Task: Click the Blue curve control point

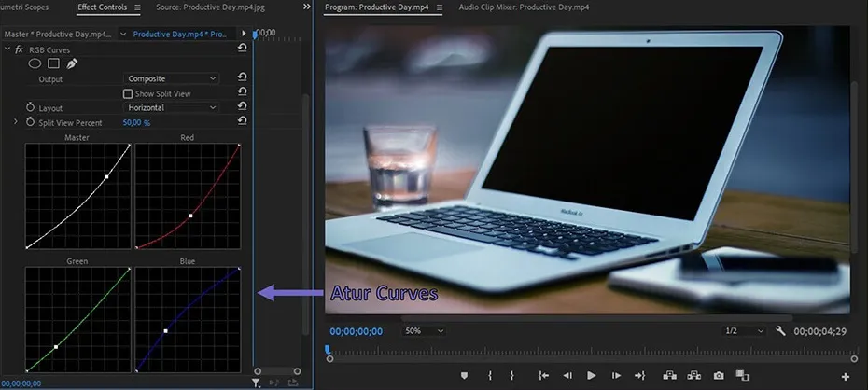Action: (165, 331)
